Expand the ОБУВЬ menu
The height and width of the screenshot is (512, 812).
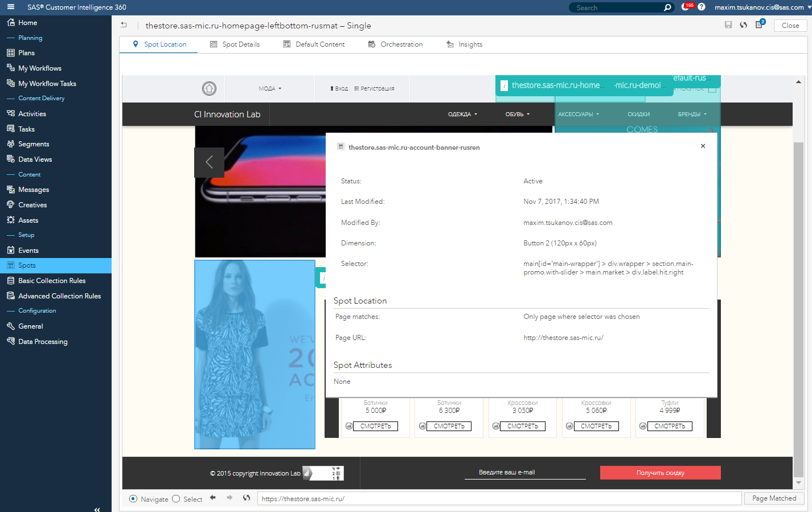tap(518, 114)
